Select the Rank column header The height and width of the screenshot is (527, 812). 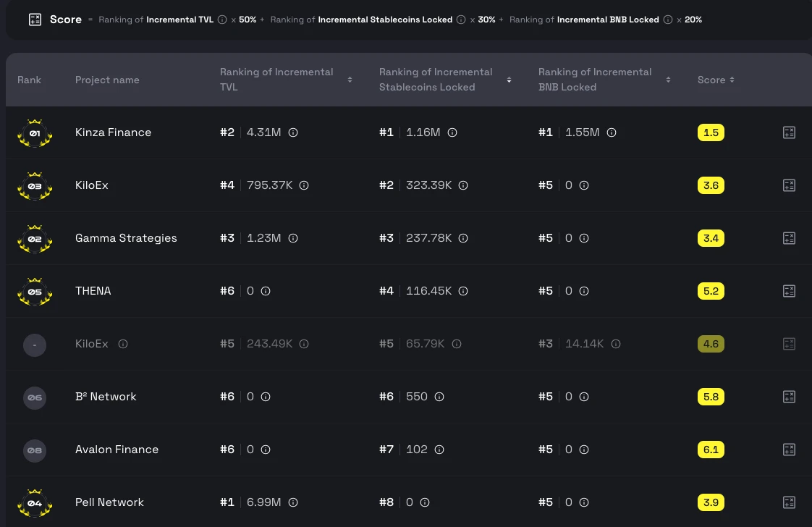coord(30,80)
